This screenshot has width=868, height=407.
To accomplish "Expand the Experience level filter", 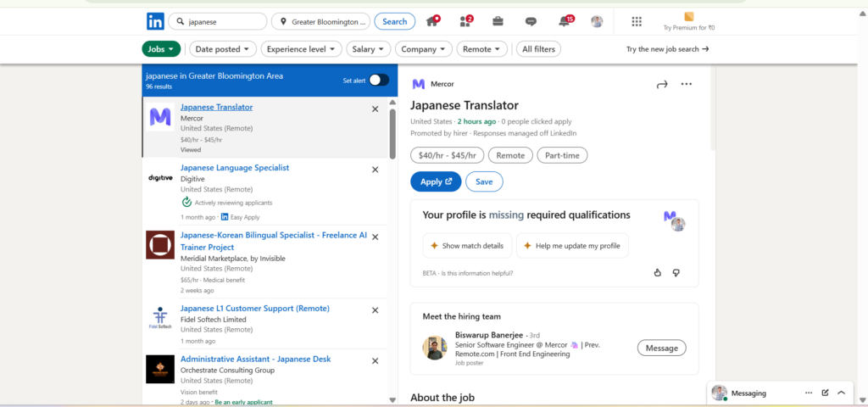I will tap(301, 49).
